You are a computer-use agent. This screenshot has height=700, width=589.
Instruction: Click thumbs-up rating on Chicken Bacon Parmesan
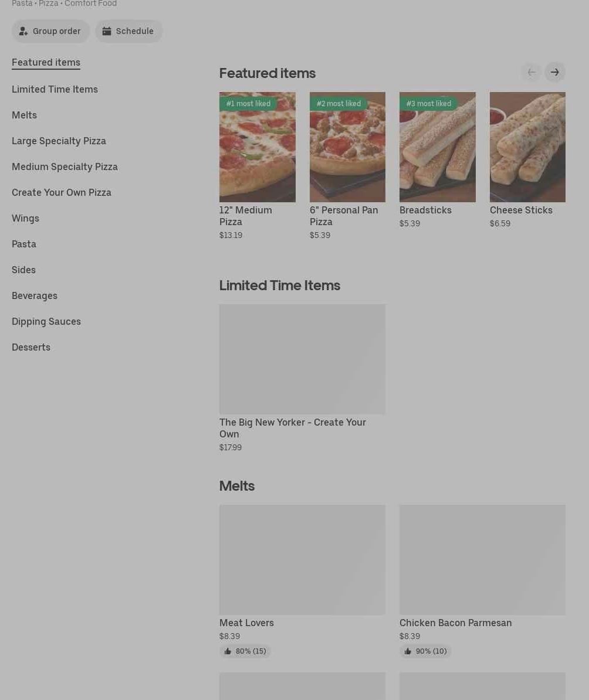pyautogui.click(x=425, y=651)
